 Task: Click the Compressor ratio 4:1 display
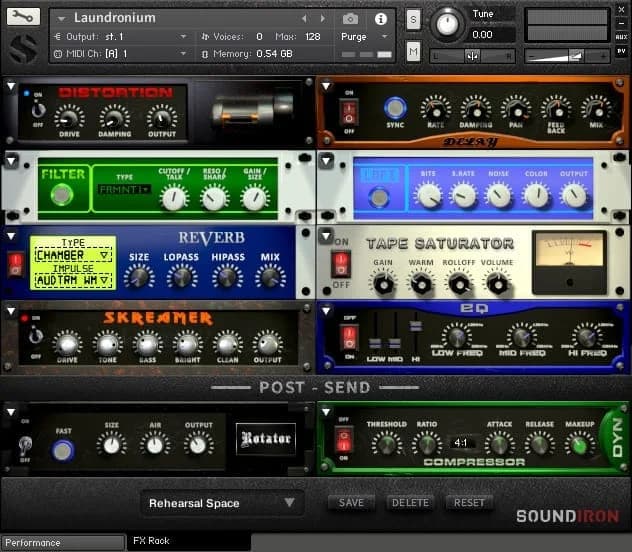[x=461, y=441]
